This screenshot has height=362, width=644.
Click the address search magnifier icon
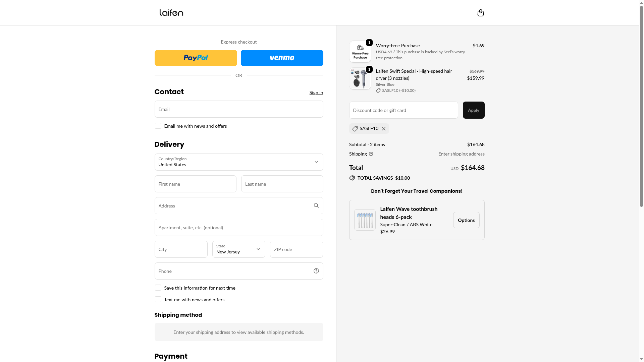316,205
